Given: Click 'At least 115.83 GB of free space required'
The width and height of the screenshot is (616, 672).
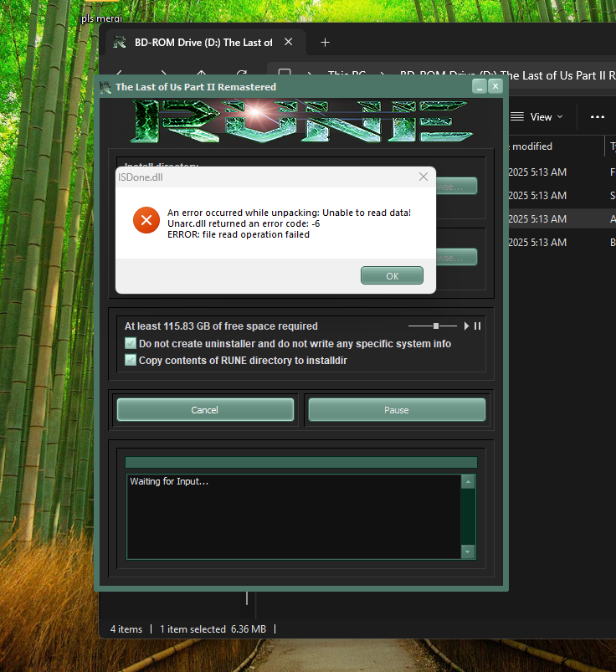Looking at the screenshot, I should (x=221, y=326).
